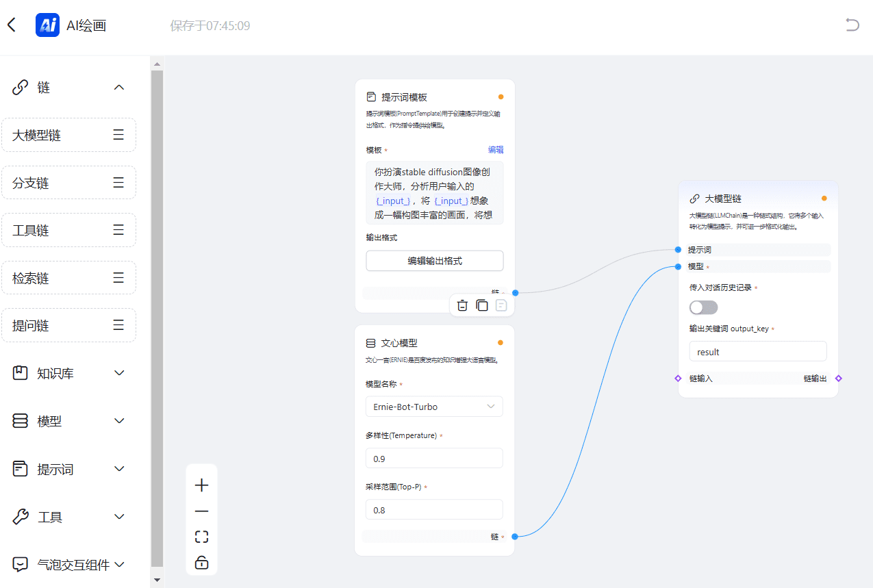Viewport: 873px width, 588px height.
Task: Click the 编辑输出格式 button
Action: [x=434, y=261]
